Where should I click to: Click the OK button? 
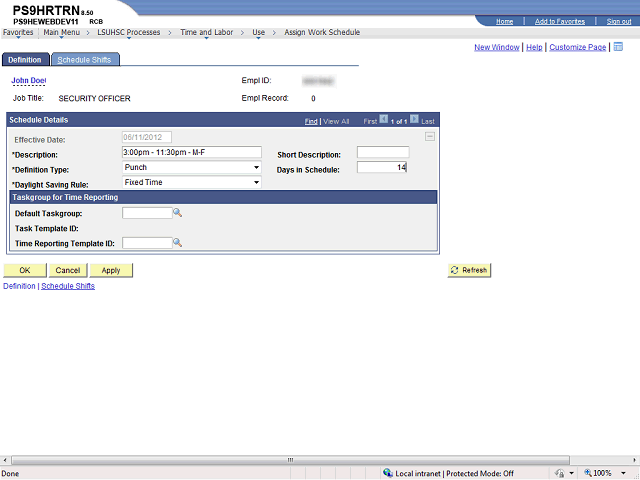(x=25, y=270)
